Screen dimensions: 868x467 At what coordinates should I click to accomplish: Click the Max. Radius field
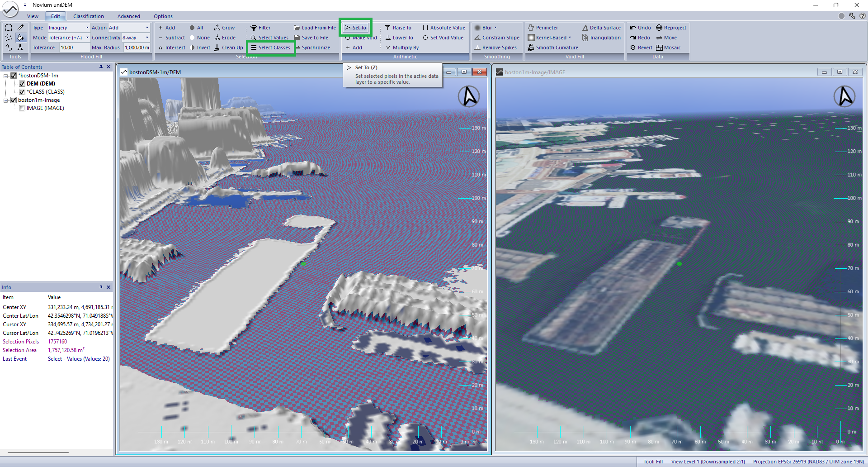137,48
